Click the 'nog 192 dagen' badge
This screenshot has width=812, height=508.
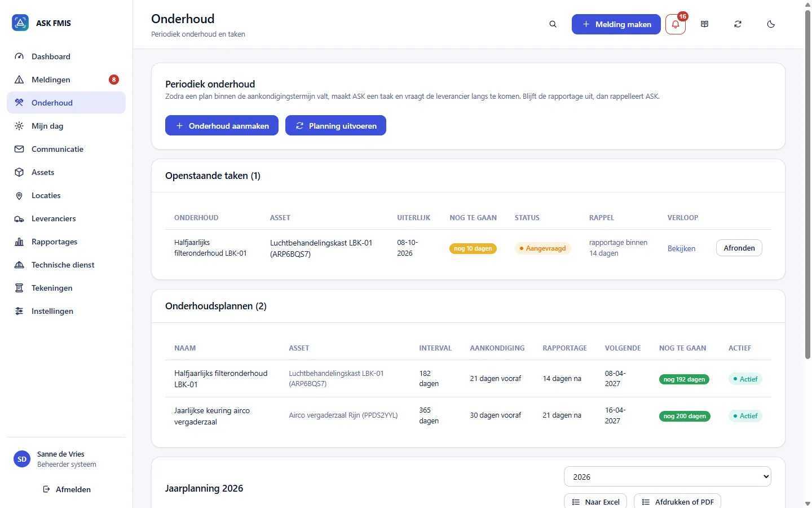pos(685,379)
